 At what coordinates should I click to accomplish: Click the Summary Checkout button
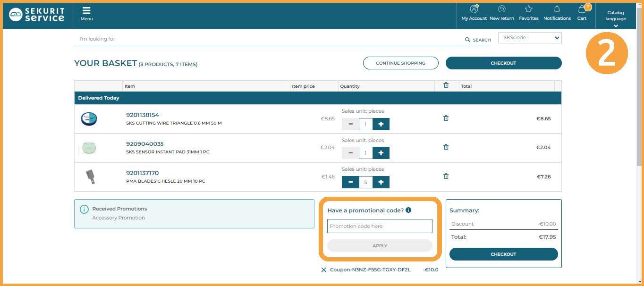click(x=503, y=254)
